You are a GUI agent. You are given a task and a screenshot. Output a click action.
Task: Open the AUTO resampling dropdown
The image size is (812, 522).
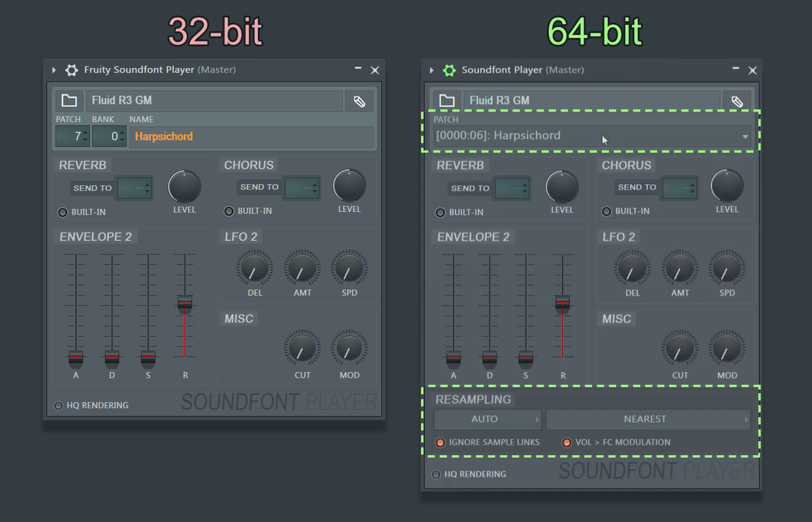point(488,419)
